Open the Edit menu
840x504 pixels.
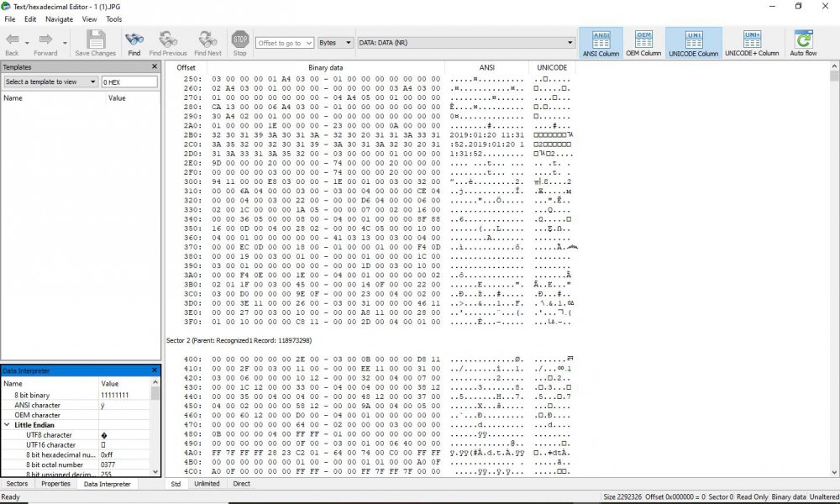tap(30, 19)
